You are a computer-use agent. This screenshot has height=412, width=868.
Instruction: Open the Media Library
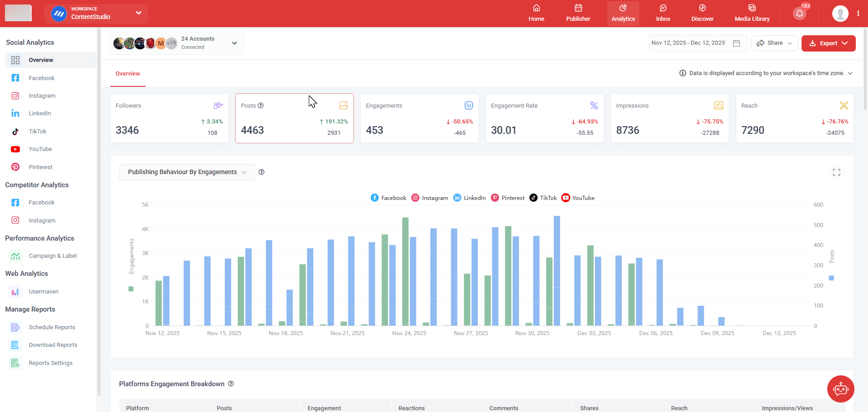751,13
